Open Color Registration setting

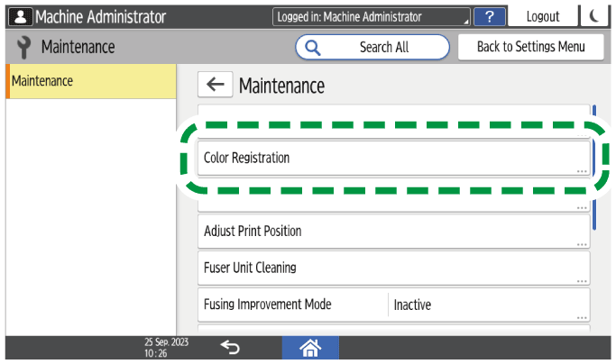[393, 158]
